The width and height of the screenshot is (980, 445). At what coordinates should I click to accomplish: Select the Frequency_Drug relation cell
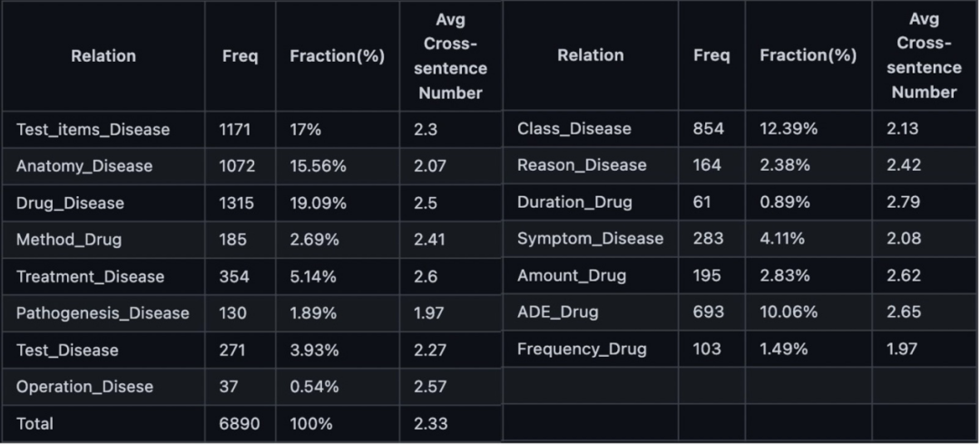point(582,350)
